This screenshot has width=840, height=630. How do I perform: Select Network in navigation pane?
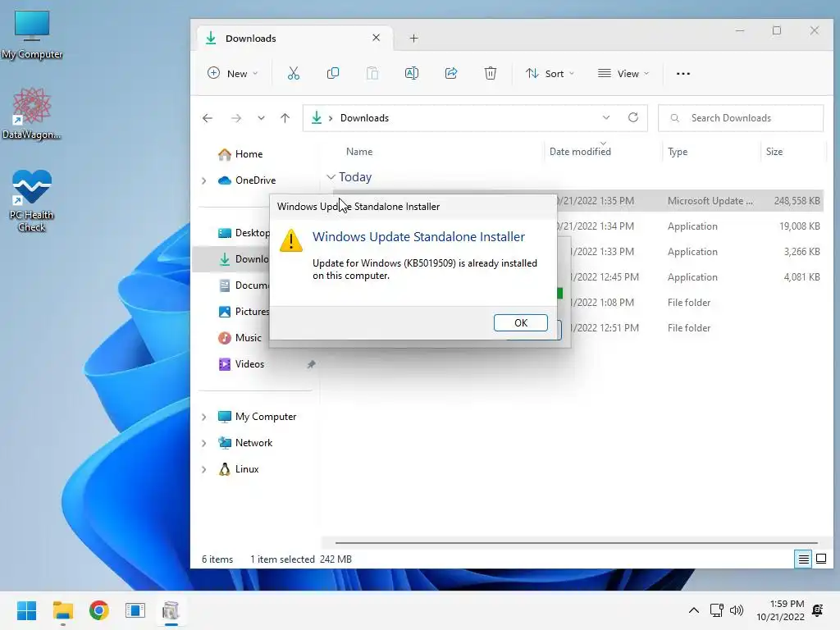pos(244,442)
